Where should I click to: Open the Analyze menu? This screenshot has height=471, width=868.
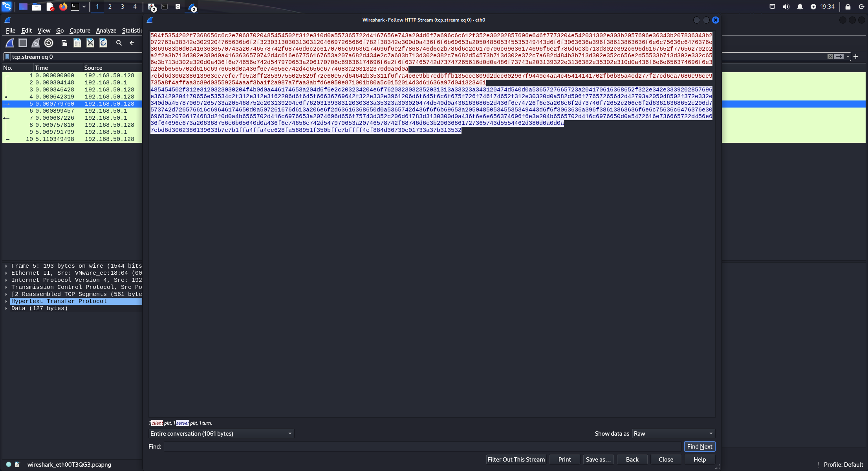(106, 31)
